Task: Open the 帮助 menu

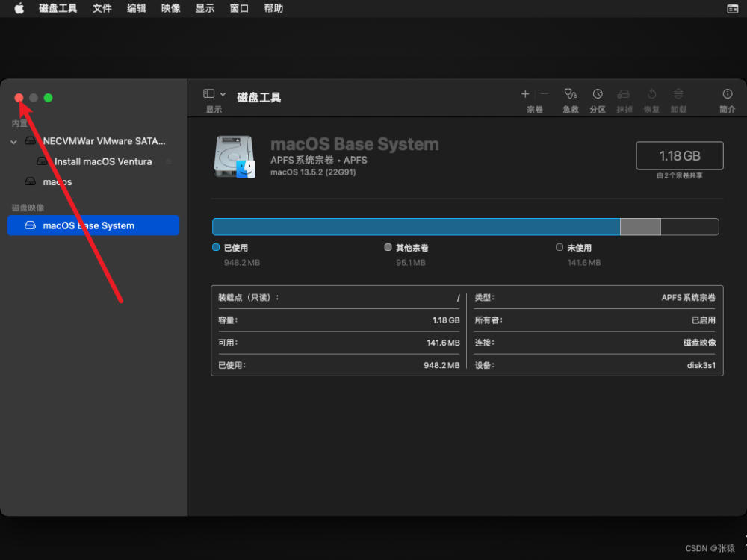Action: click(x=273, y=8)
